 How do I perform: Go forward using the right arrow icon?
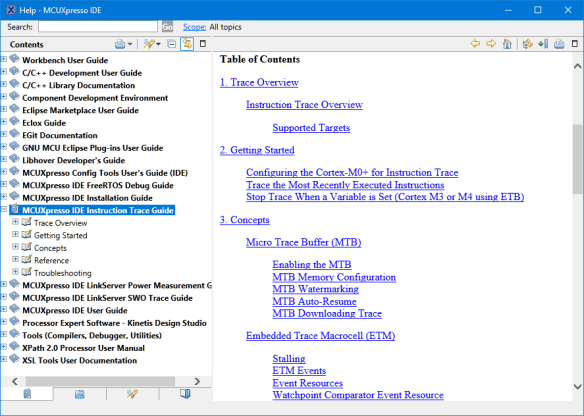[x=491, y=44]
